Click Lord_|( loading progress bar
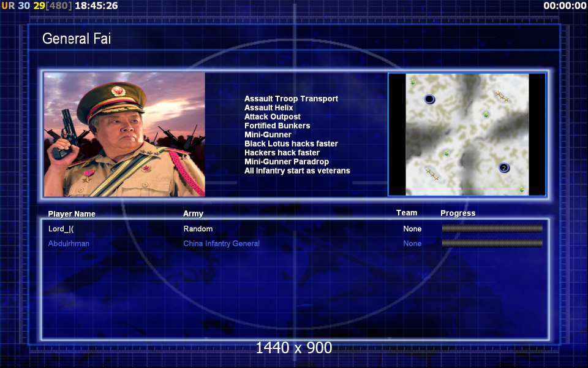The height and width of the screenshot is (368, 588). [492, 228]
